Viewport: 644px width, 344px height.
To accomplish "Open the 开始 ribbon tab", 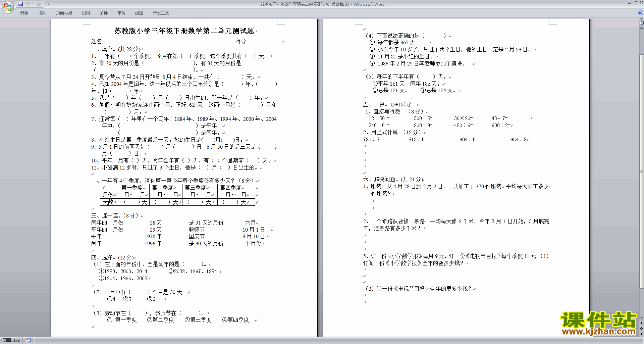I will (x=24, y=13).
